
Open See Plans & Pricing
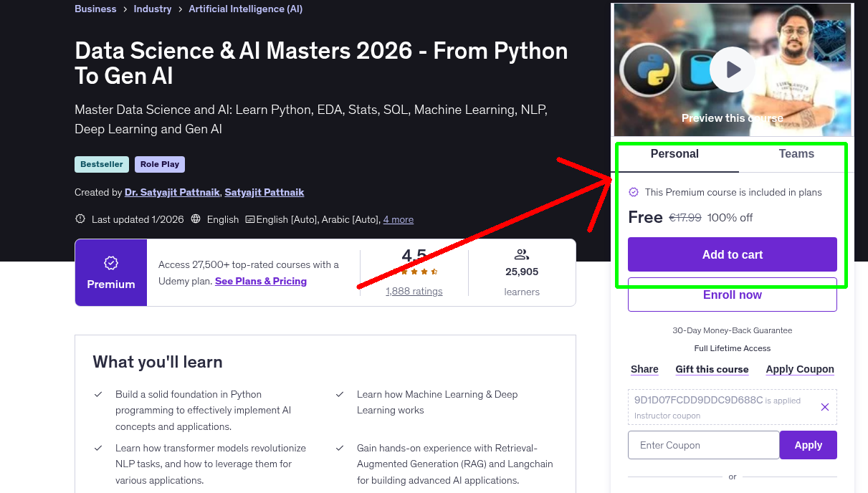(x=260, y=281)
